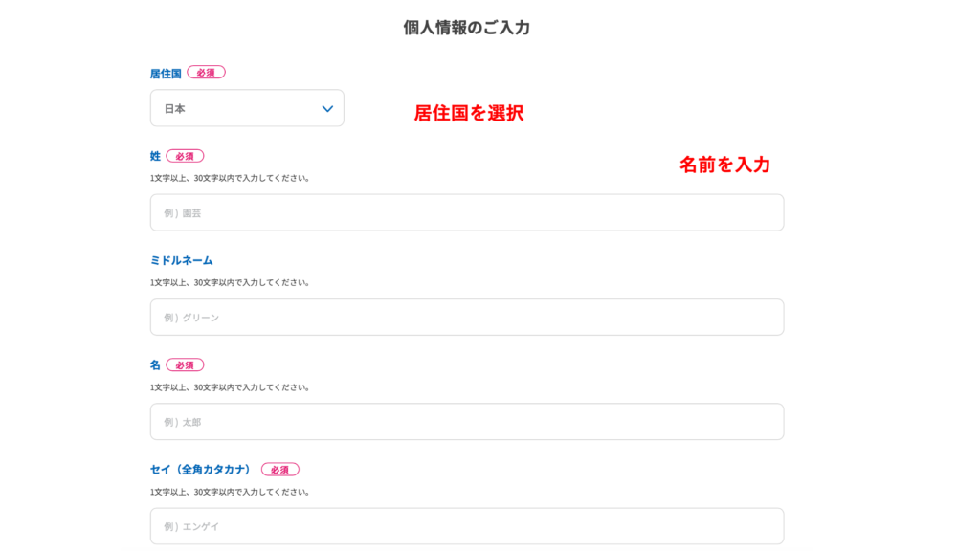
Task: Click the blue chevron arrow in the 居住国 dropdown
Action: (x=327, y=109)
